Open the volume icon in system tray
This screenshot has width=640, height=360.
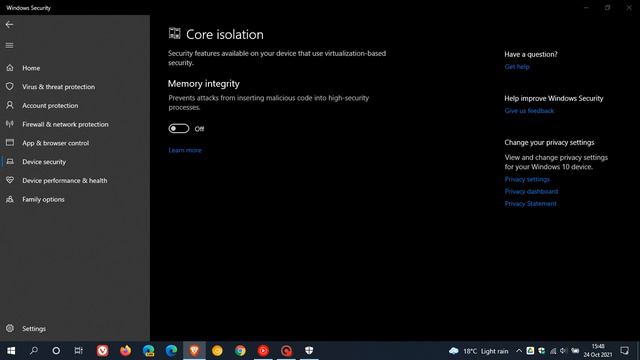563,351
